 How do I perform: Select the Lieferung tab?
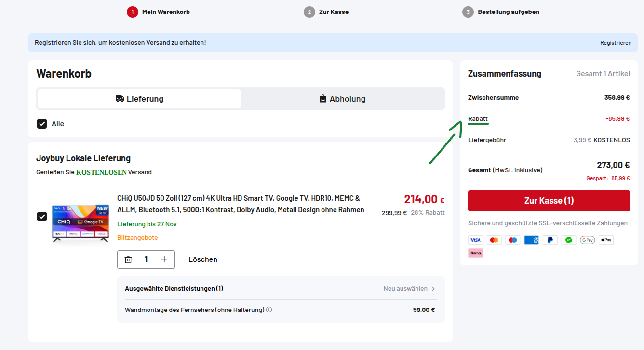click(x=139, y=99)
